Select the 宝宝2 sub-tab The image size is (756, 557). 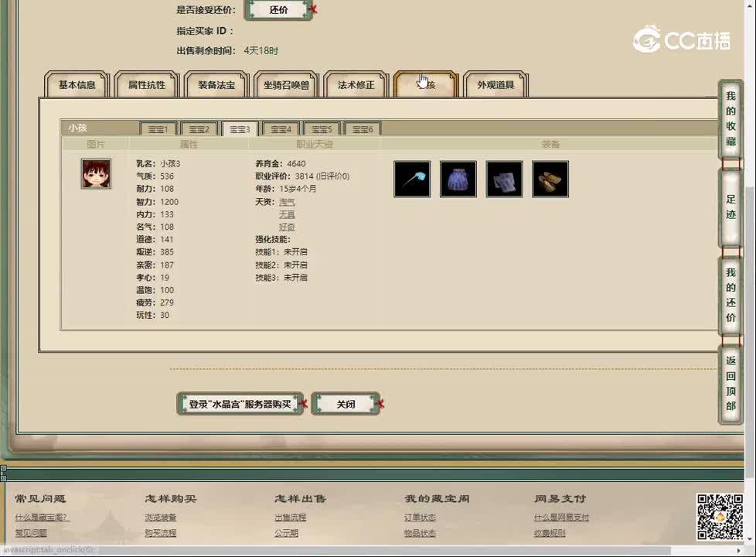tap(199, 129)
